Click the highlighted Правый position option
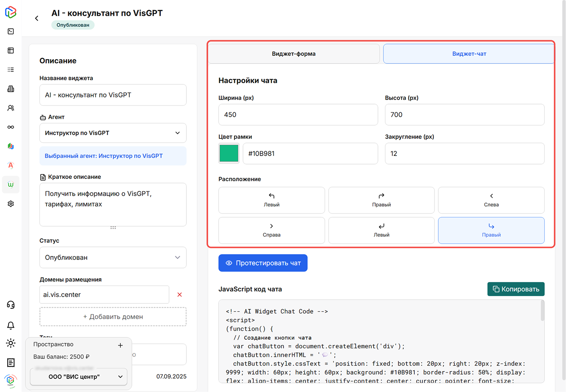566x392 pixels. [x=491, y=230]
